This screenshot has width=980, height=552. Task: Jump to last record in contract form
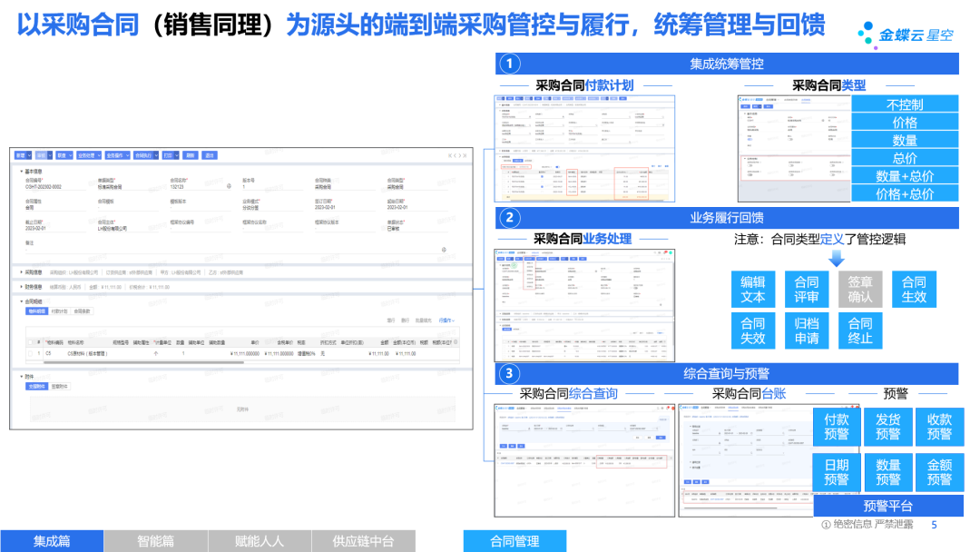click(465, 155)
